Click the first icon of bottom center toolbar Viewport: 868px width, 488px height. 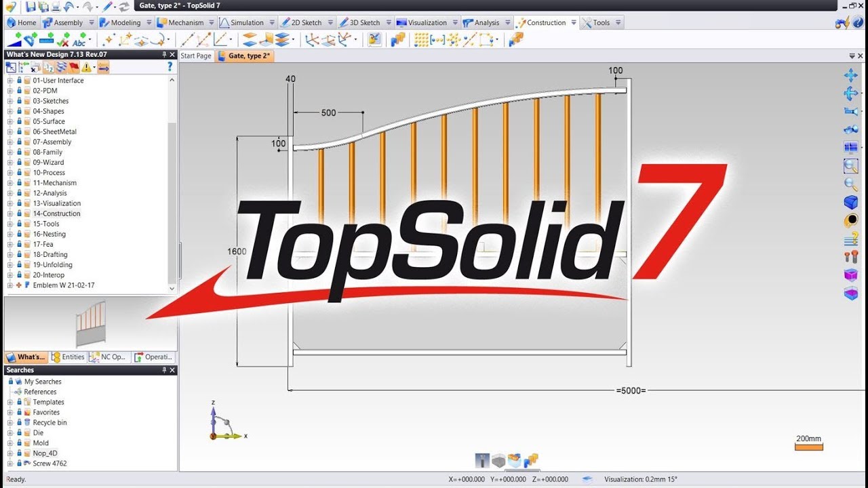[x=482, y=461]
